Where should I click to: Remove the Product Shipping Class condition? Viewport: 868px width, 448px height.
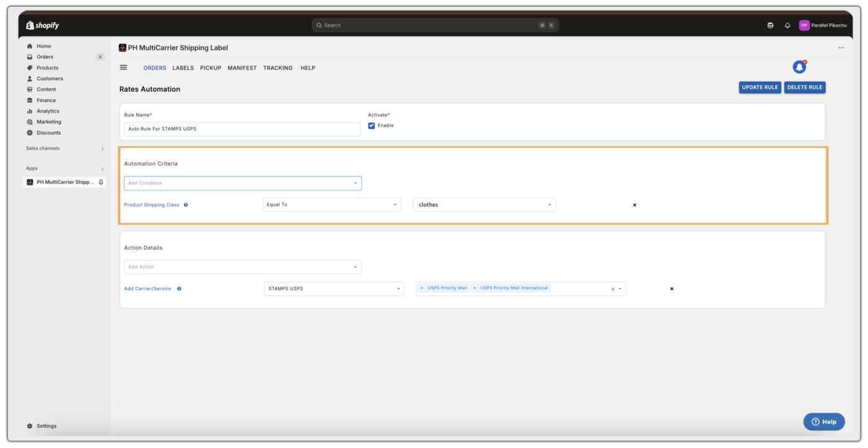(634, 205)
